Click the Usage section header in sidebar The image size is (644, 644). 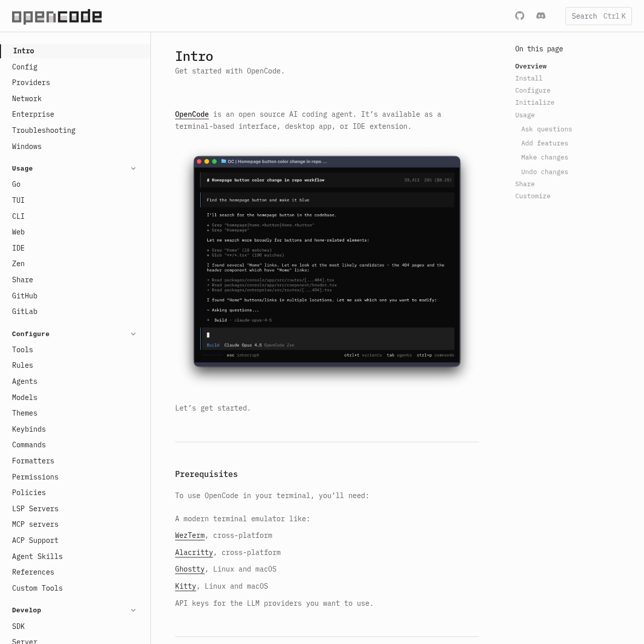[x=22, y=169]
